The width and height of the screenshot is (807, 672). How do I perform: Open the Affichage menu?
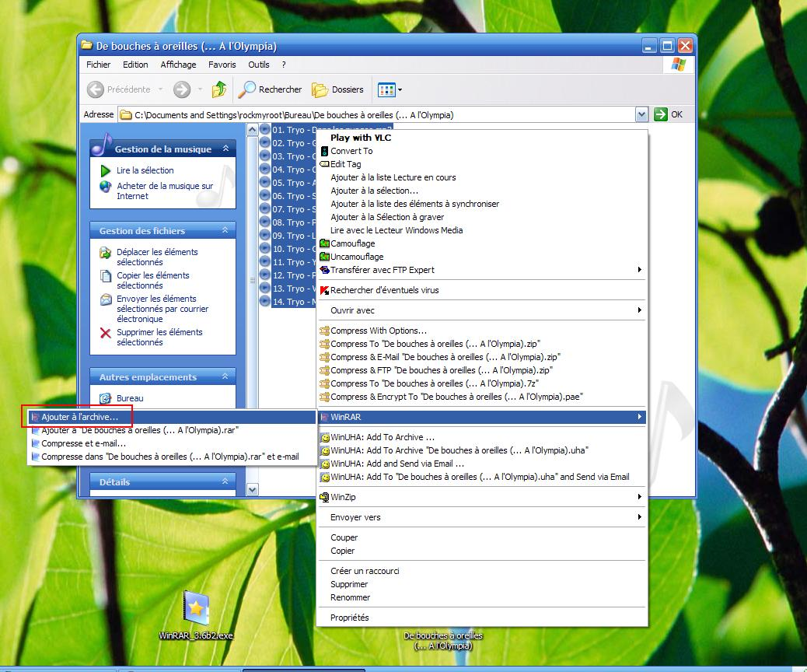coord(178,65)
